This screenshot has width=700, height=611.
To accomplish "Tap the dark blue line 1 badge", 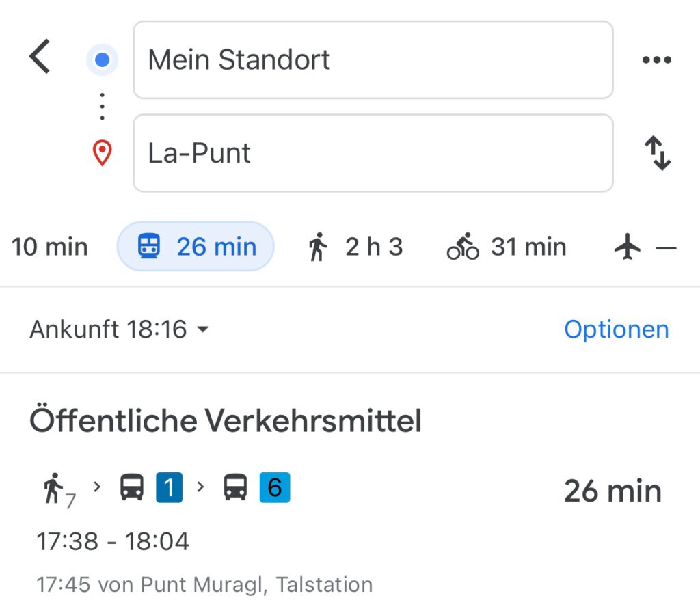I will point(170,487).
